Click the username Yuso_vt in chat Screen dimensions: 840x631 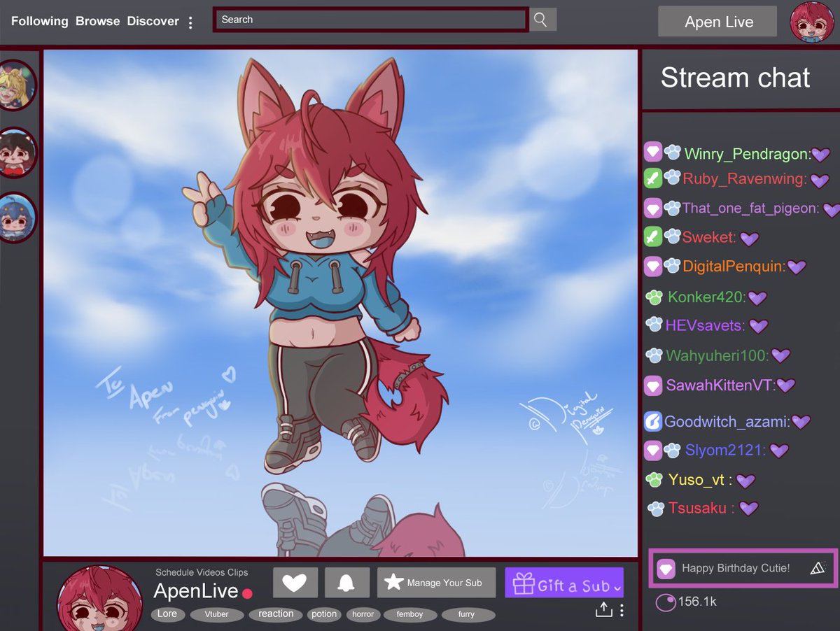tap(696, 480)
